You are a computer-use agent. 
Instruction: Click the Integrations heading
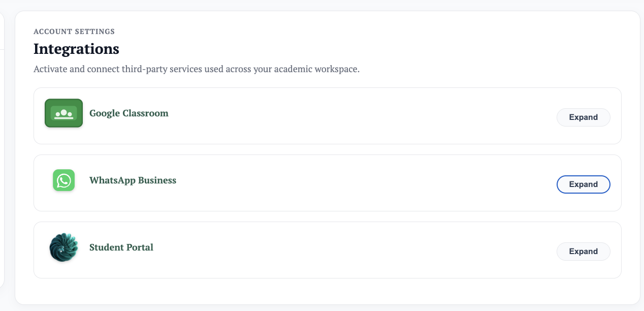coord(76,49)
